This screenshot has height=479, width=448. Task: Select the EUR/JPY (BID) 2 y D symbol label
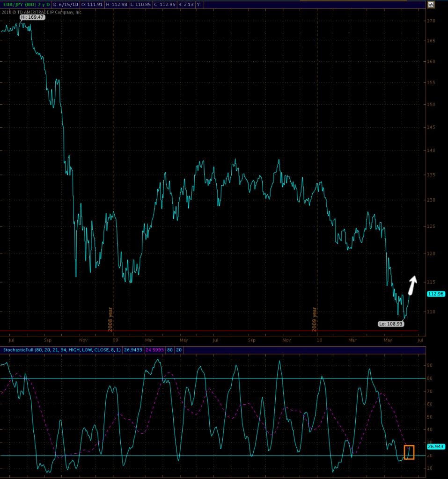pyautogui.click(x=26, y=4)
